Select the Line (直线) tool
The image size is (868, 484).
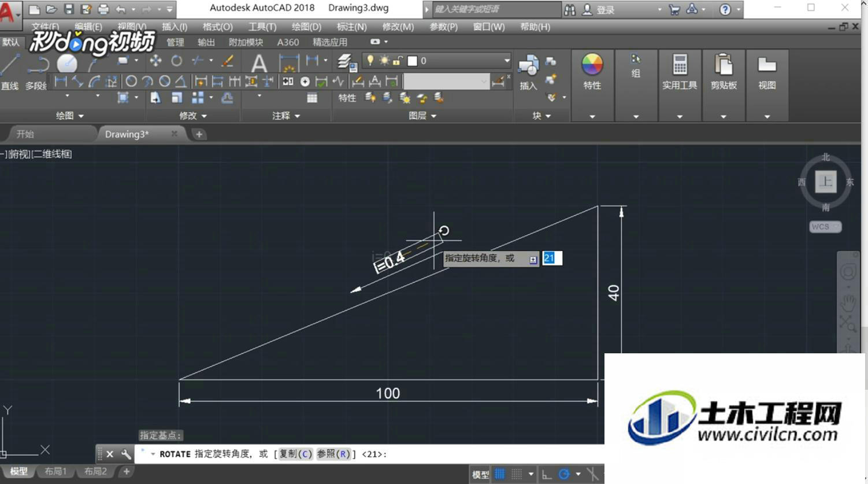click(x=10, y=72)
